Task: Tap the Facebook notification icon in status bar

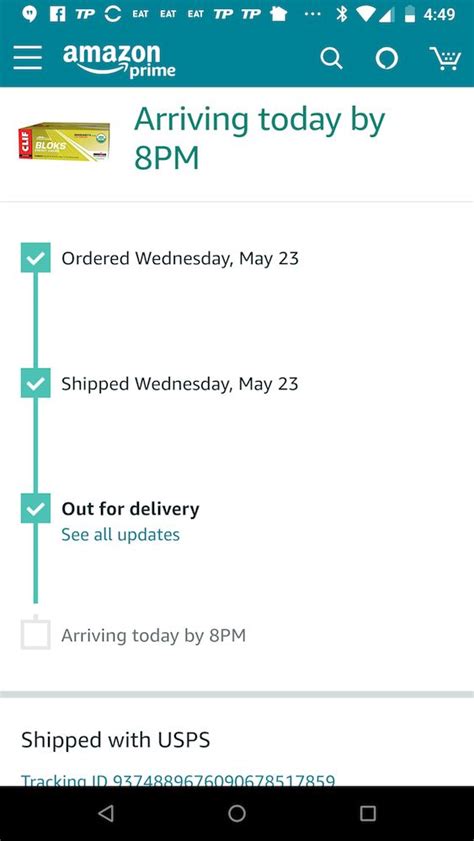Action: pyautogui.click(x=57, y=14)
